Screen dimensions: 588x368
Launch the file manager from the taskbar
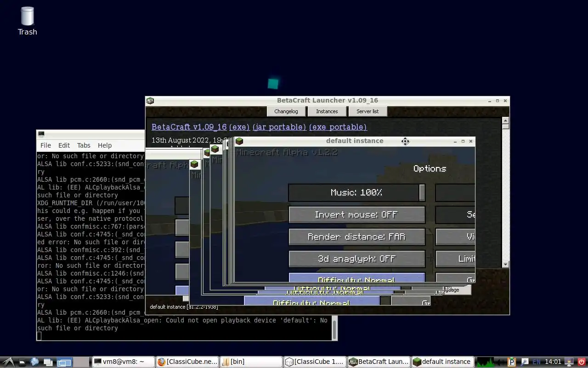tap(22, 362)
